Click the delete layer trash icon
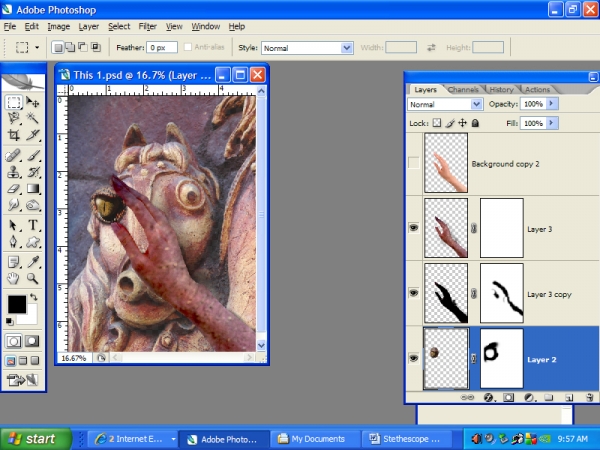The width and height of the screenshot is (600, 450). (x=590, y=398)
